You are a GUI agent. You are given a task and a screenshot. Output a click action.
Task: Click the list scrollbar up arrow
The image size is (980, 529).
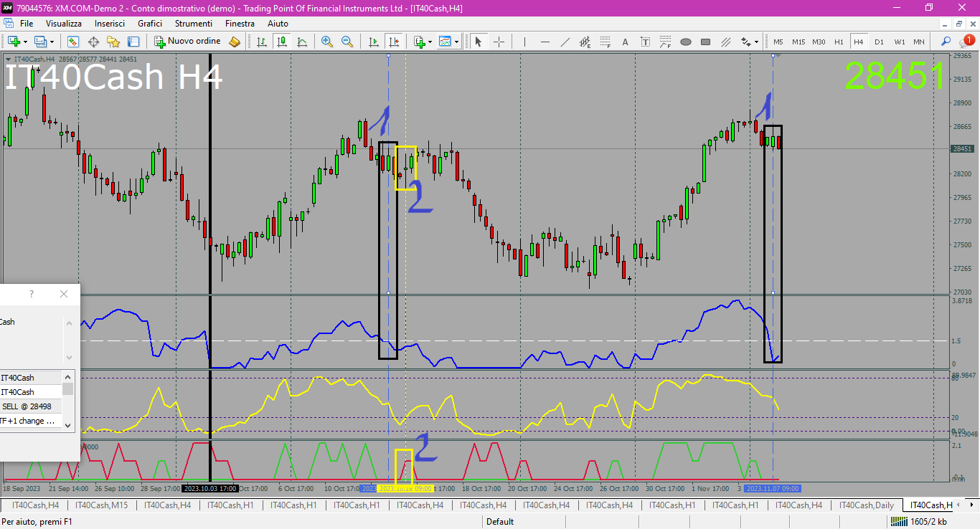coord(68,376)
